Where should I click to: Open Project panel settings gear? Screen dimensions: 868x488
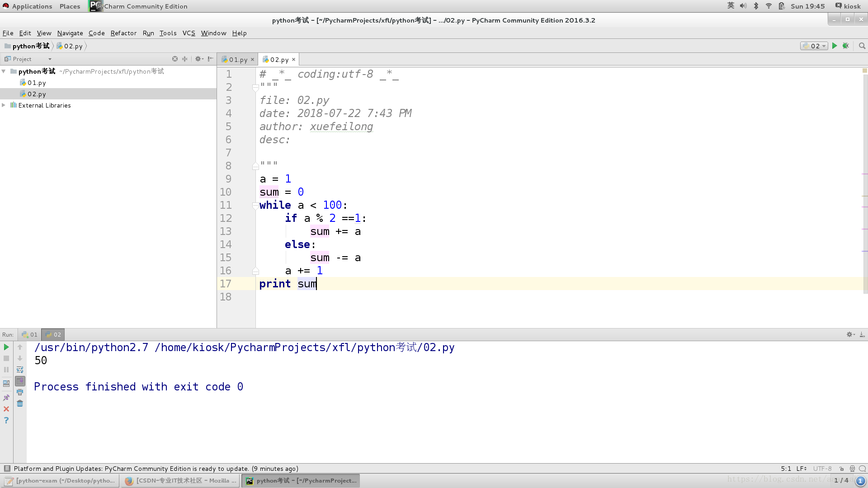[x=199, y=59]
